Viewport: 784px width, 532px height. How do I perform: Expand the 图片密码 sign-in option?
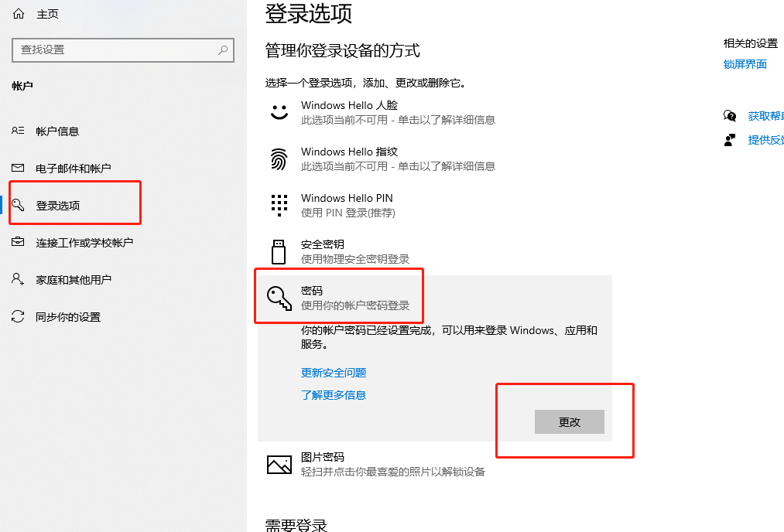pos(435,465)
